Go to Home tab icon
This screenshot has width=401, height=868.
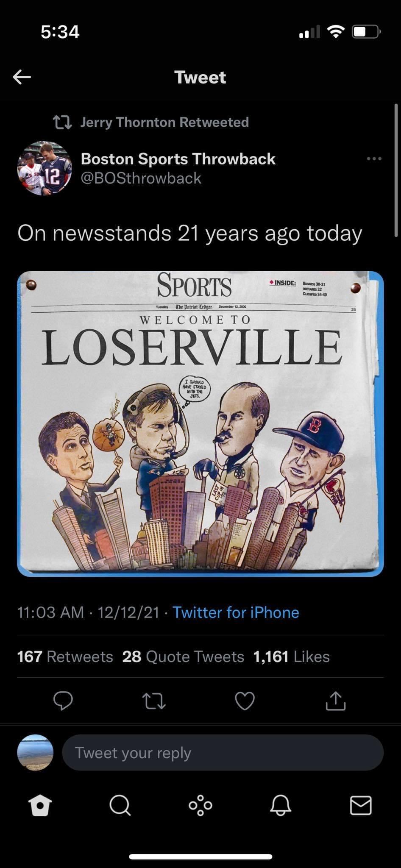(x=40, y=805)
